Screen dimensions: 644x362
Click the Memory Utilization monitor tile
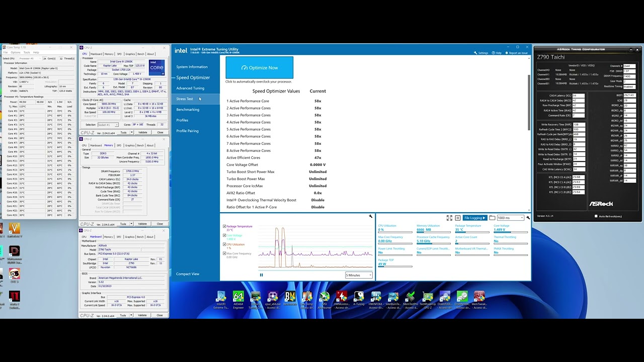click(433, 229)
